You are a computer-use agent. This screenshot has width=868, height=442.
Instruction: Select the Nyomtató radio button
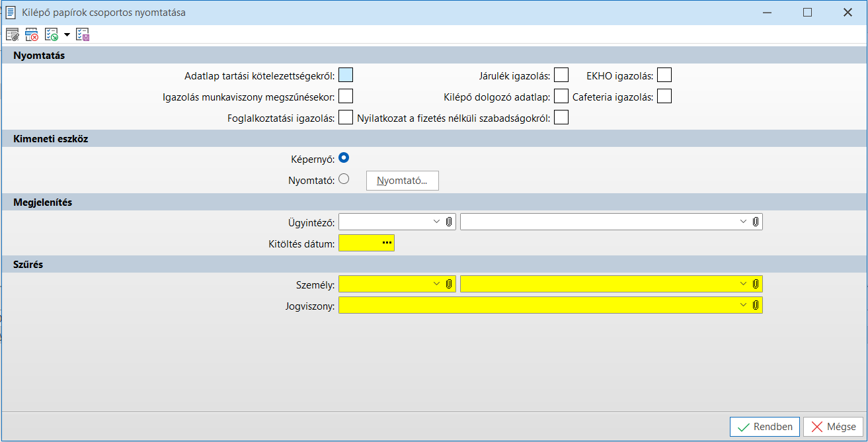[344, 179]
